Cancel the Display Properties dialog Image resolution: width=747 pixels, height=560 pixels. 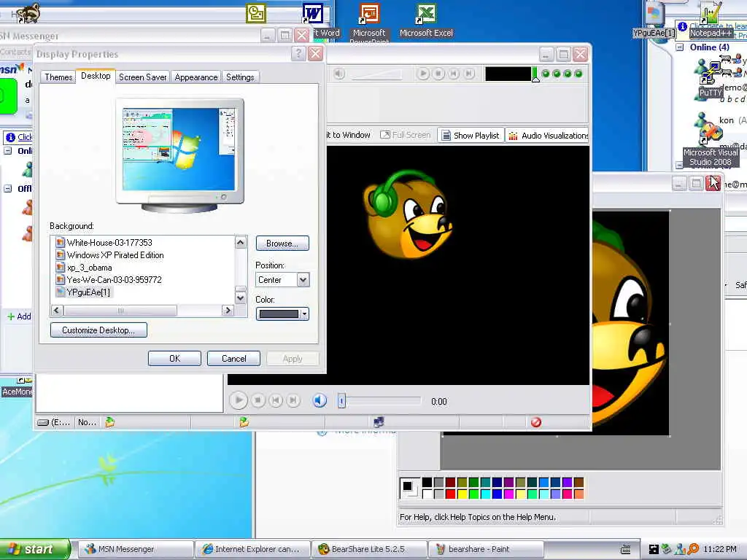pyautogui.click(x=234, y=359)
